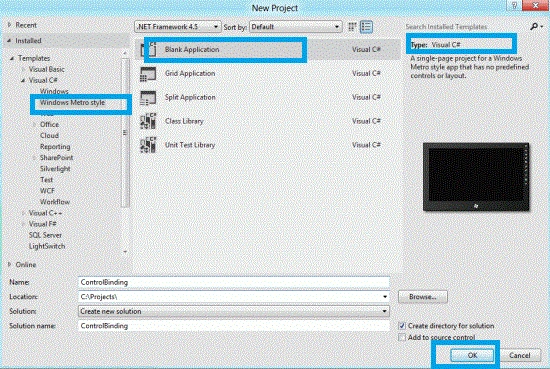Select the Office template category
The image size is (550, 369).
[49, 125]
